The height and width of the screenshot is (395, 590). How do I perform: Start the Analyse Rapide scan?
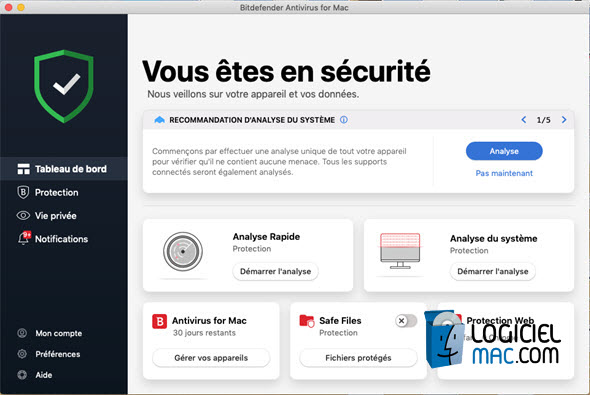275,271
